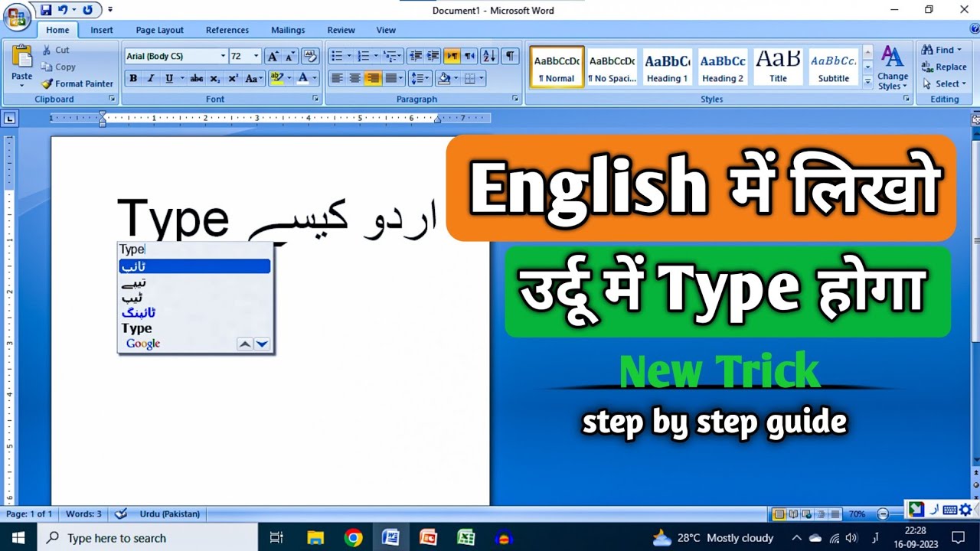Open the Change Case dropdown

pos(253,78)
